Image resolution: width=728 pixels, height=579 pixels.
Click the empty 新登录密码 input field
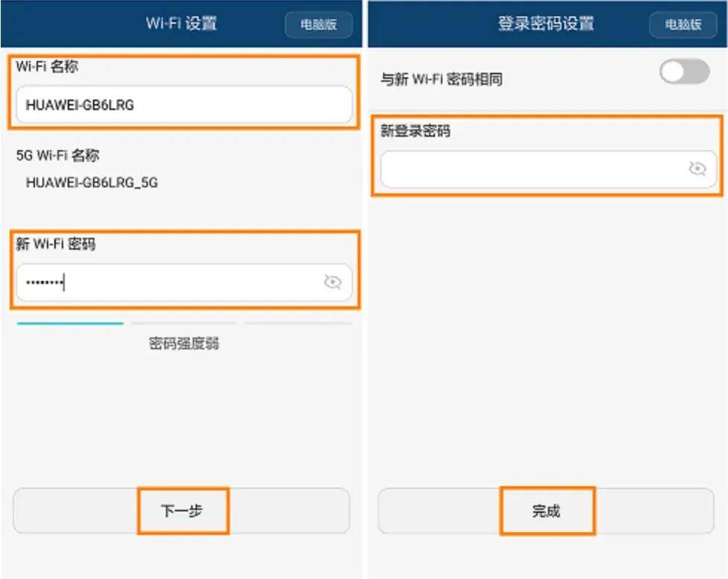point(549,169)
